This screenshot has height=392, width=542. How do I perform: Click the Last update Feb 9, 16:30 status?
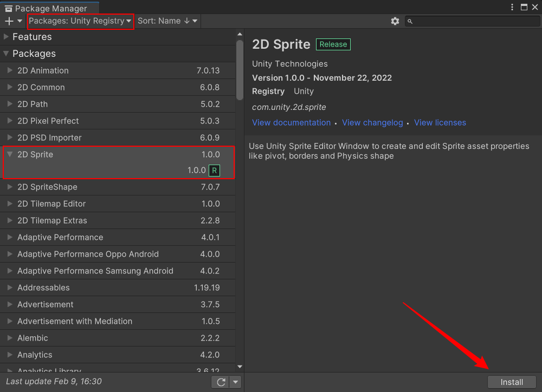54,381
